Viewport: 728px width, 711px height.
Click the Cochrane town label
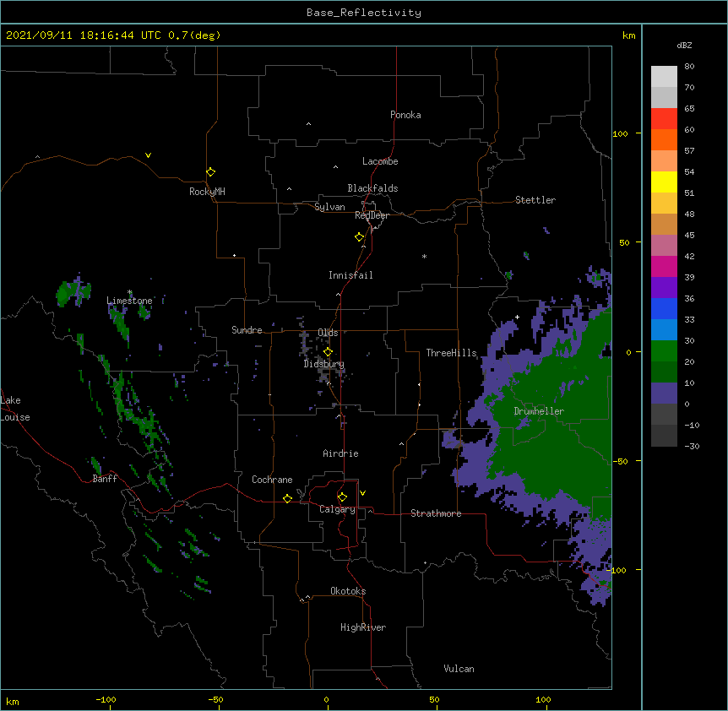click(x=272, y=480)
